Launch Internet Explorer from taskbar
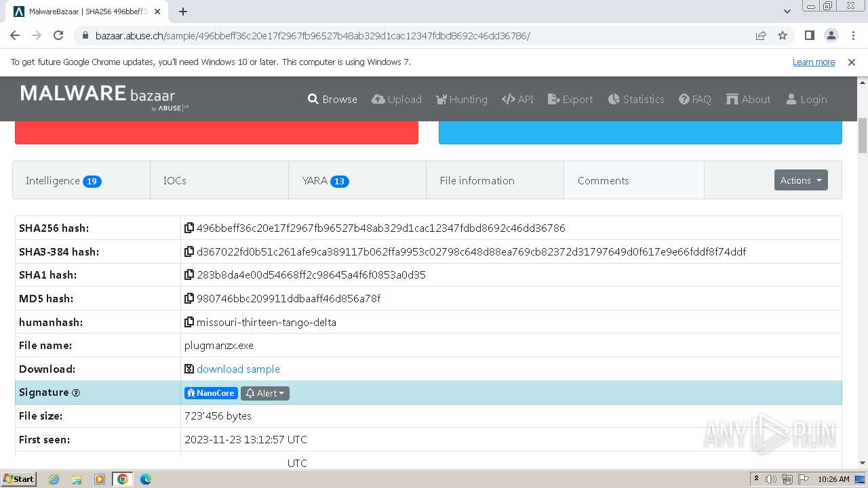 click(x=54, y=479)
